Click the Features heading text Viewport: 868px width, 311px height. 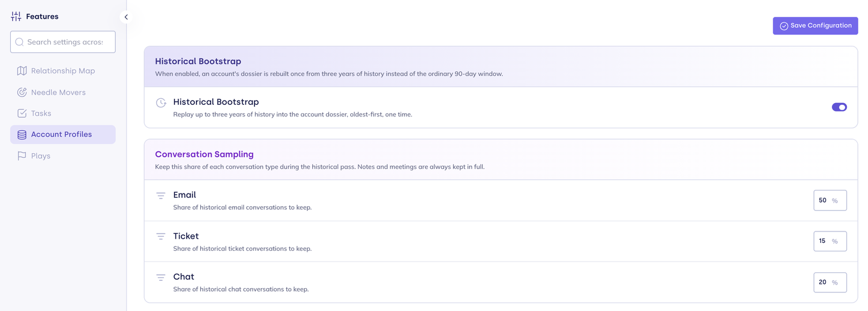(x=42, y=17)
